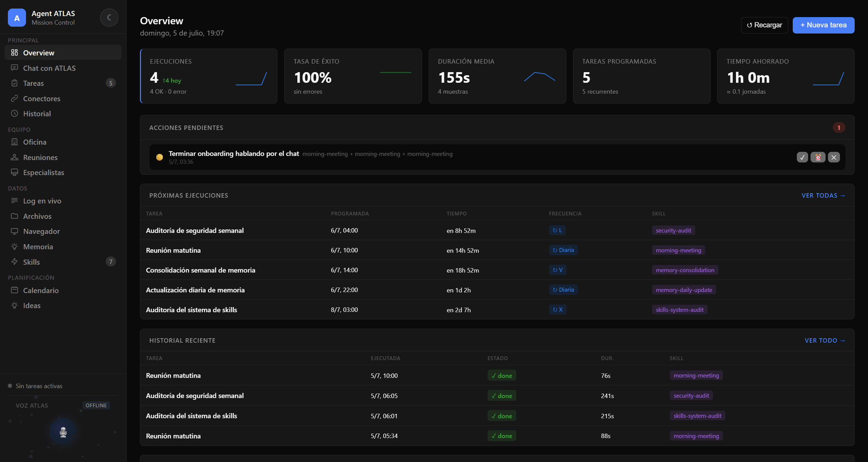
Task: Open Overview grid icon in sidebar
Action: [x=14, y=53]
